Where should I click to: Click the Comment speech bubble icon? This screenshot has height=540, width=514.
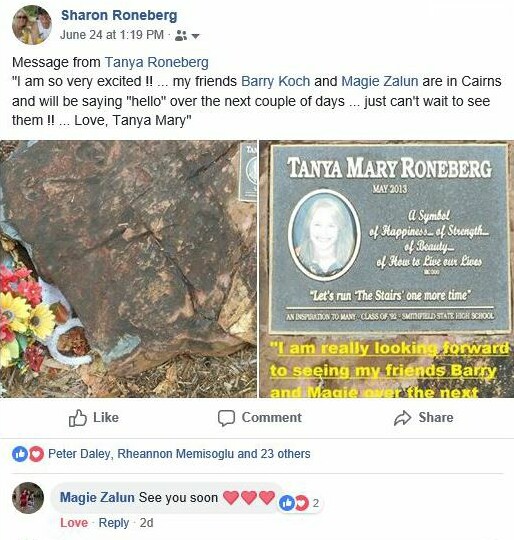pos(226,418)
